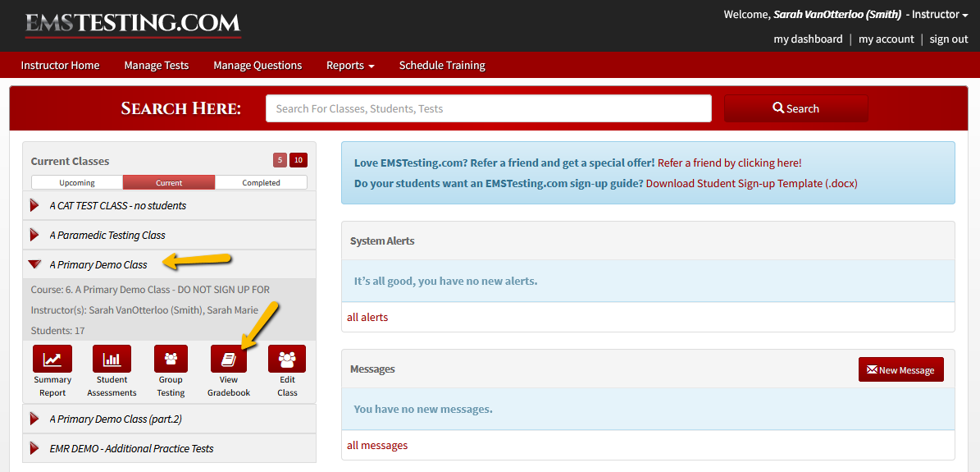Click the View Gradebook book icon
980x472 pixels.
tap(229, 359)
